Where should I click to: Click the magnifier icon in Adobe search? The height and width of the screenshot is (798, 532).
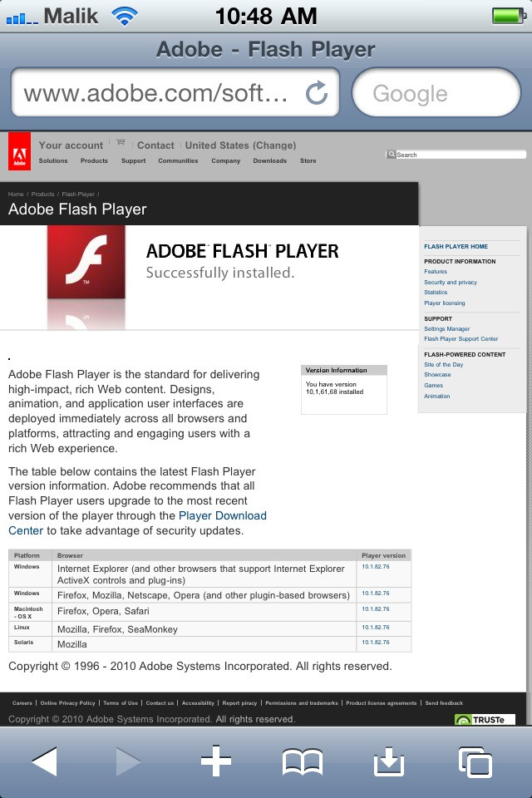391,155
